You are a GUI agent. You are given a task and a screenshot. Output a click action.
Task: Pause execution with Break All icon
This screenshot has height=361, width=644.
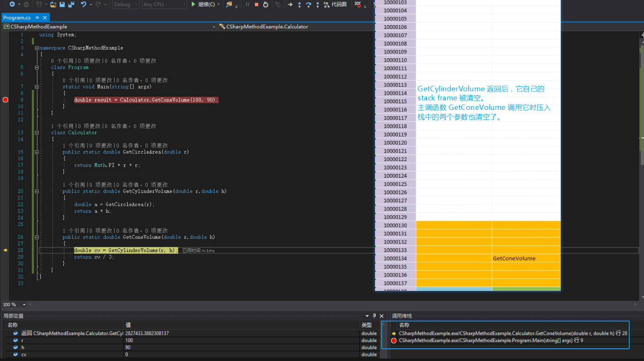point(247,4)
